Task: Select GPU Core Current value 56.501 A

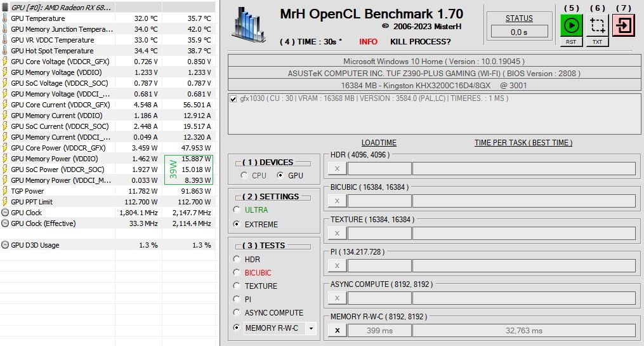Action: (x=197, y=105)
